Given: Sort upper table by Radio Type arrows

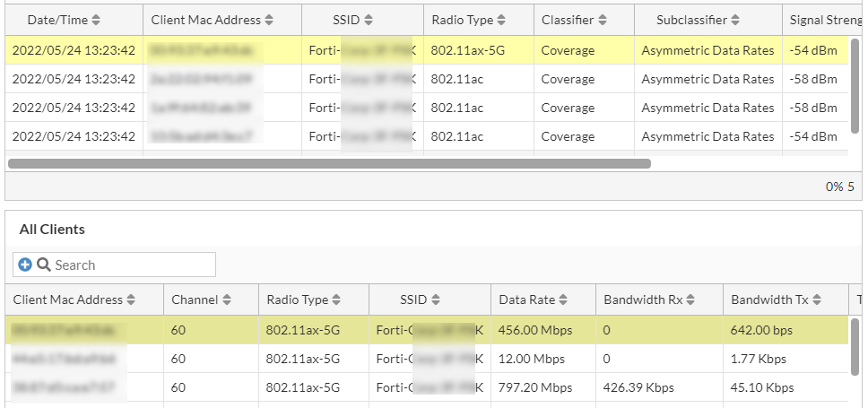Looking at the screenshot, I should (x=501, y=20).
